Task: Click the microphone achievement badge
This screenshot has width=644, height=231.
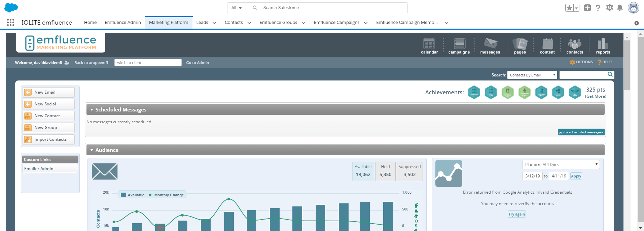Action: [524, 92]
